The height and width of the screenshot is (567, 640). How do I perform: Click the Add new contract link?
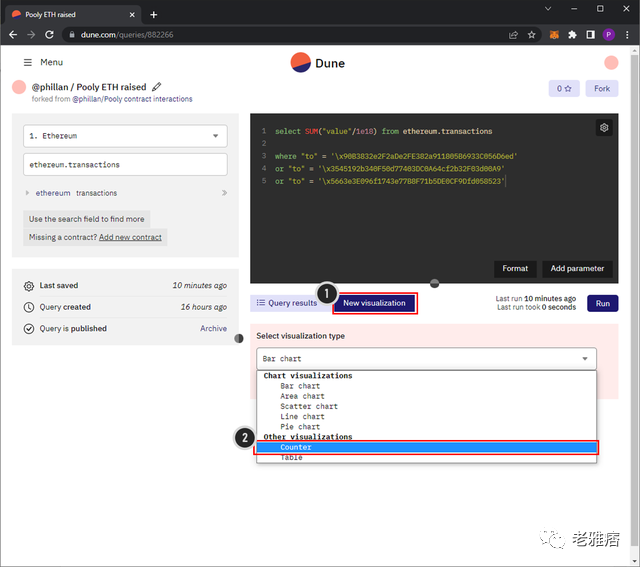point(130,237)
